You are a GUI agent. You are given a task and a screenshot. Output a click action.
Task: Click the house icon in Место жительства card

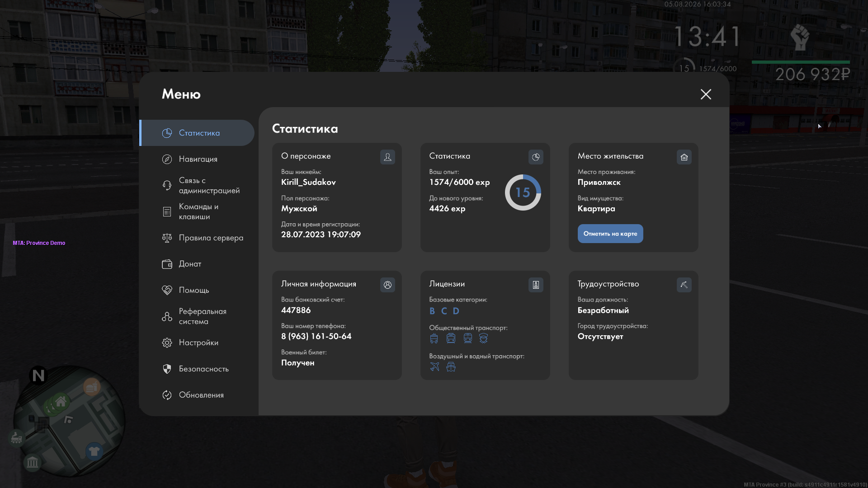pos(684,157)
